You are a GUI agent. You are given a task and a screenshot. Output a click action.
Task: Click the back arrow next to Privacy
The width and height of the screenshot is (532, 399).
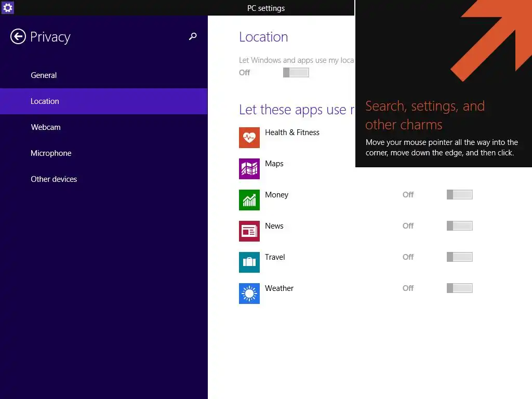click(x=18, y=36)
